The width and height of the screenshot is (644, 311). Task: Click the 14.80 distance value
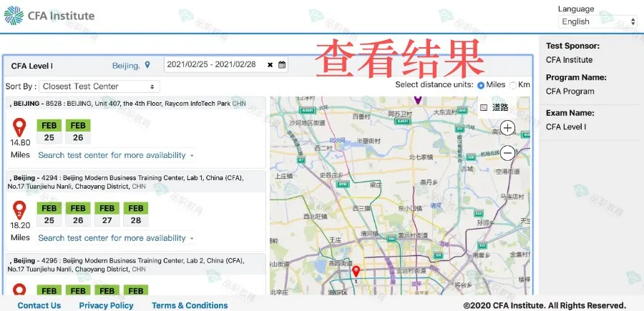[20, 143]
